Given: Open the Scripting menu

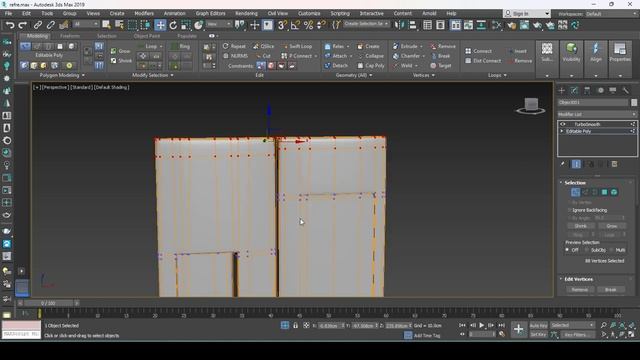Looking at the screenshot, I should coord(340,13).
